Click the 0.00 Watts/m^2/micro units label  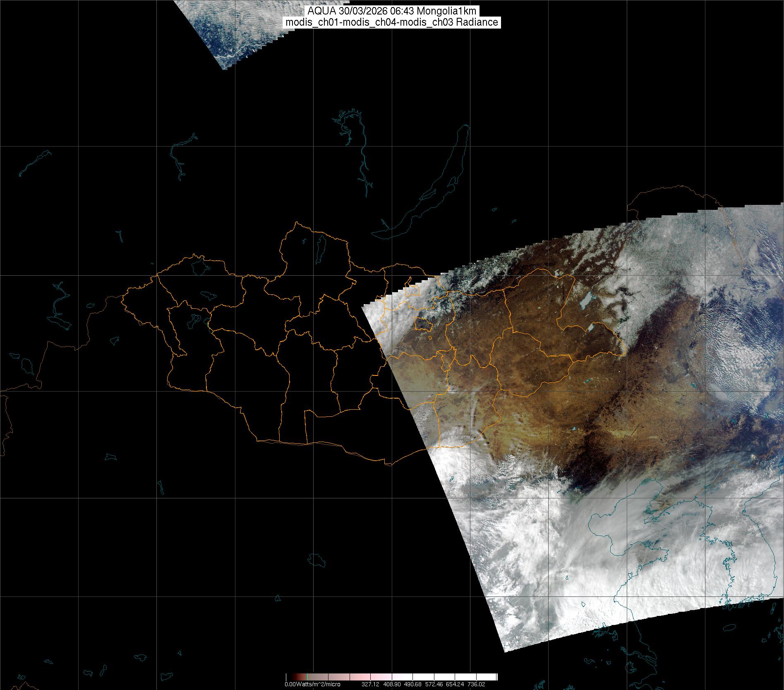(x=312, y=685)
